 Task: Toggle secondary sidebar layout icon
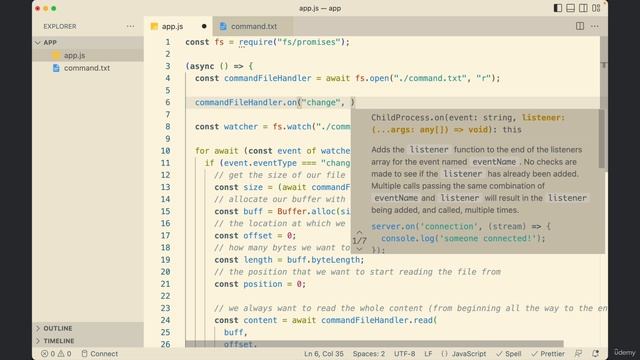click(583, 8)
